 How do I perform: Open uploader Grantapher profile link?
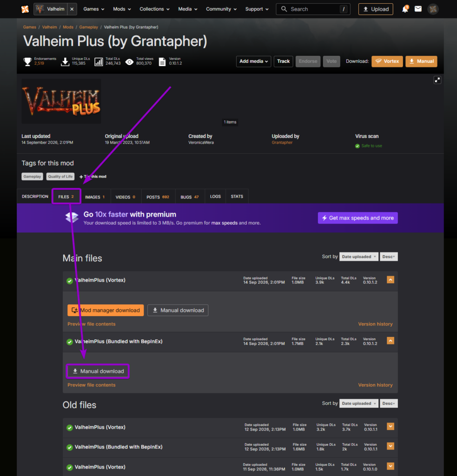click(282, 142)
